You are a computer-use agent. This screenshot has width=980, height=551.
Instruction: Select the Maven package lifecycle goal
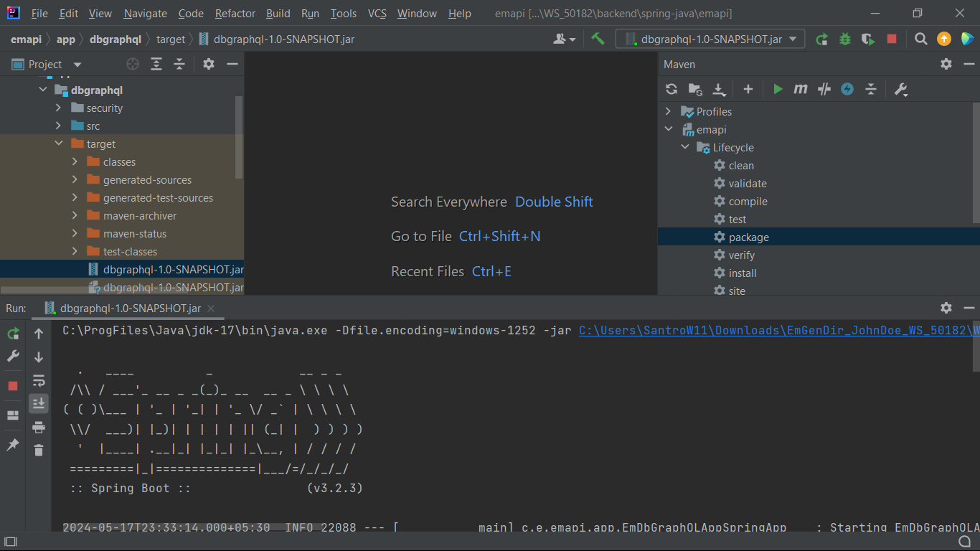[x=749, y=237]
